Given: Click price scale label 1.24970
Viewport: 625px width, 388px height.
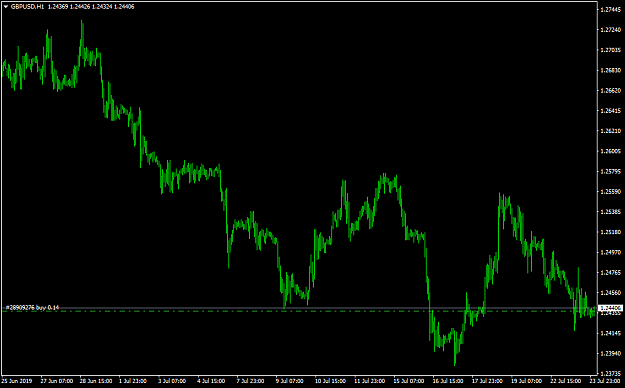Looking at the screenshot, I should click(x=611, y=252).
